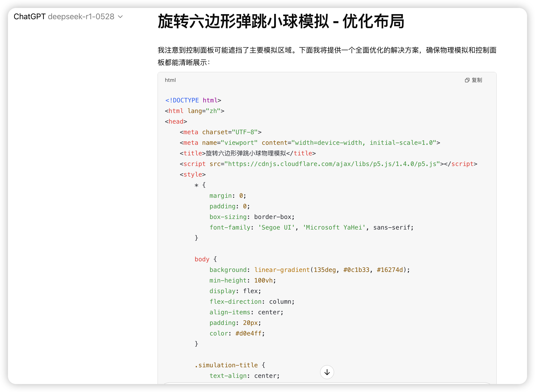Viewport: 535px width, 392px height.
Task: Click the #0c1b33 color value in gradient
Action: click(x=356, y=270)
